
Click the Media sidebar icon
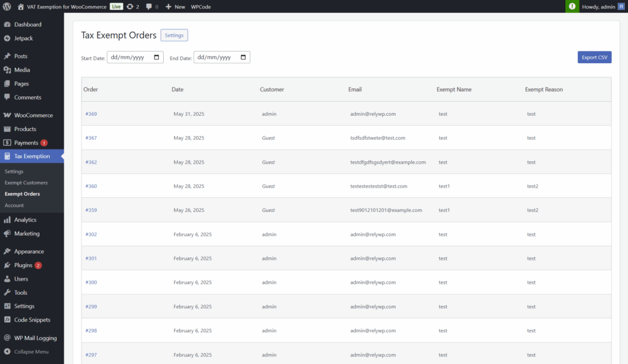tap(7, 70)
